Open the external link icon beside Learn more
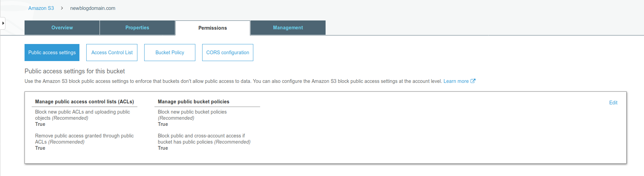Screen dimensions: 644x176 (x=473, y=81)
